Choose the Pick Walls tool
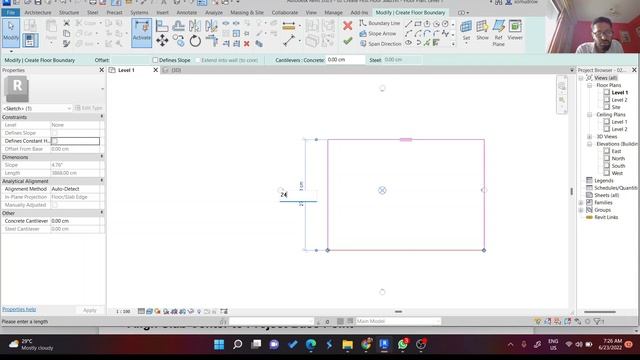Viewport: 640px width, 360px height. click(x=436, y=43)
